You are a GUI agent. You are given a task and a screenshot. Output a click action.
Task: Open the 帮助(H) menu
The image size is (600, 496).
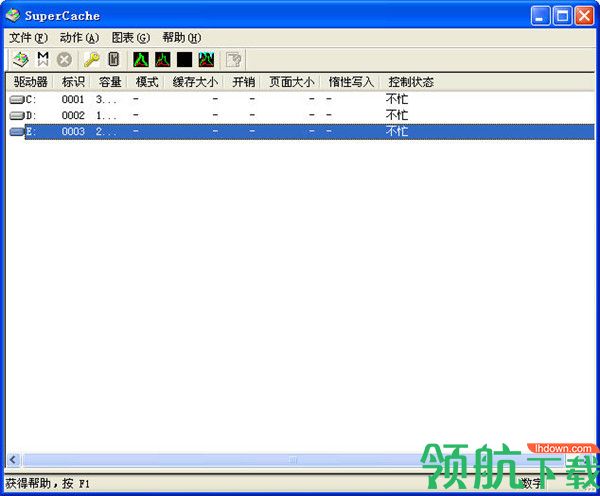point(182,38)
